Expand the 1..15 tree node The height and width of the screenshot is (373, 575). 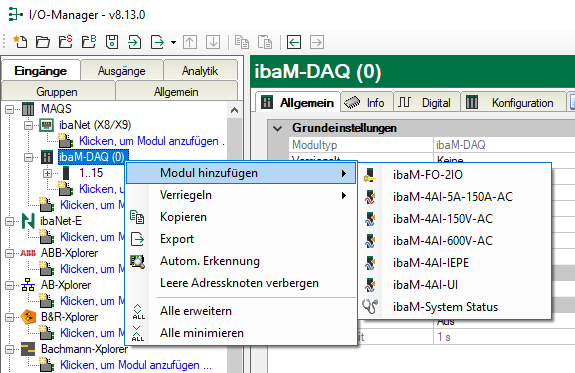coord(47,173)
